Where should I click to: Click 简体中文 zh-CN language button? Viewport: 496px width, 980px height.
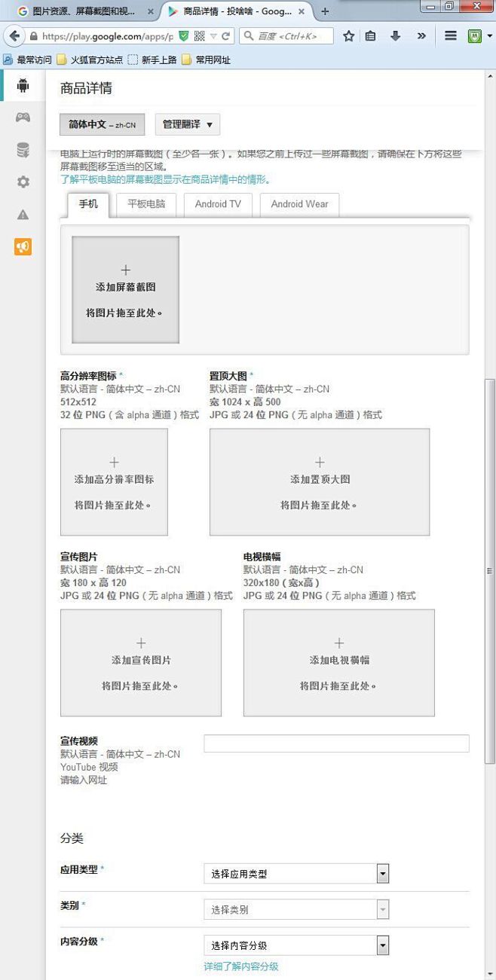(102, 124)
